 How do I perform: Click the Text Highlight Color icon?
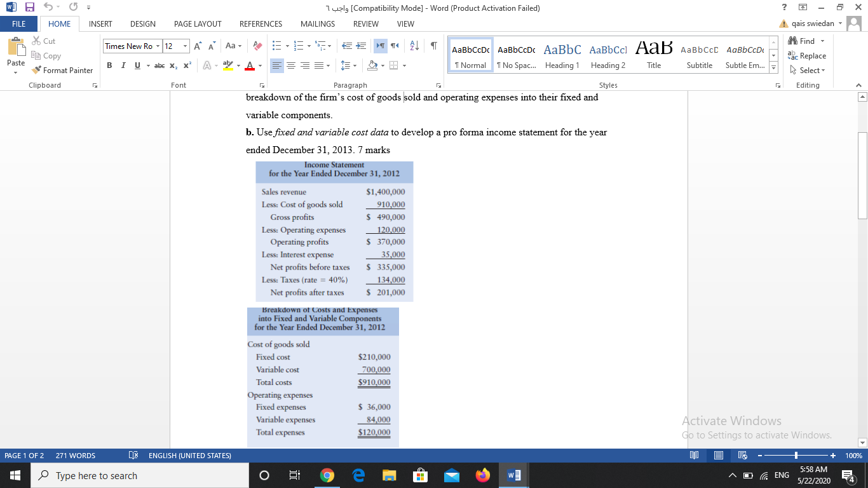point(228,65)
